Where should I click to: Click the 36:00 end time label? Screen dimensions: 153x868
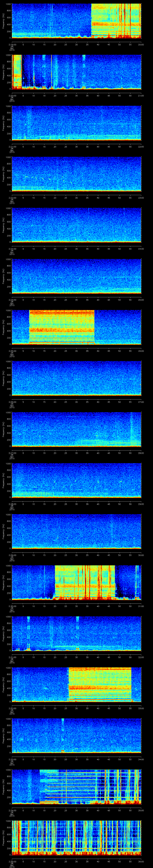141,861
